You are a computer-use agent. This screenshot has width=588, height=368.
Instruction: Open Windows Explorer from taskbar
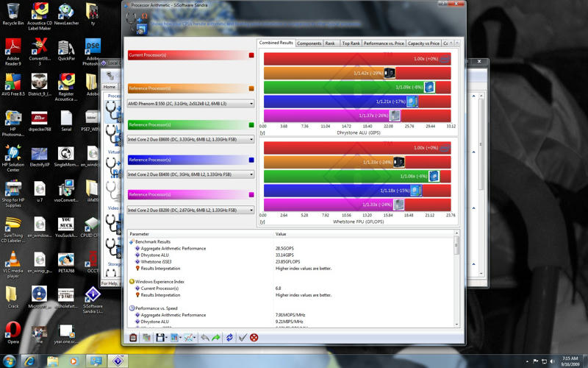pos(52,361)
